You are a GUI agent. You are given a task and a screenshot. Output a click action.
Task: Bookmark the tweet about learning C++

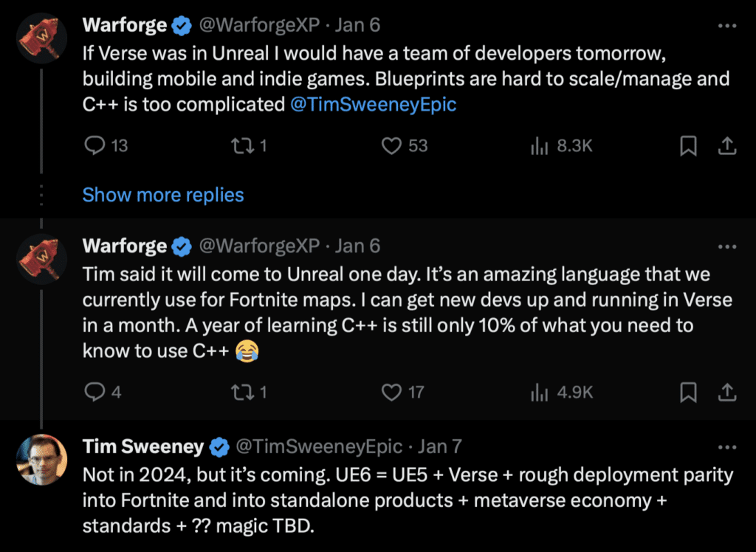[688, 392]
